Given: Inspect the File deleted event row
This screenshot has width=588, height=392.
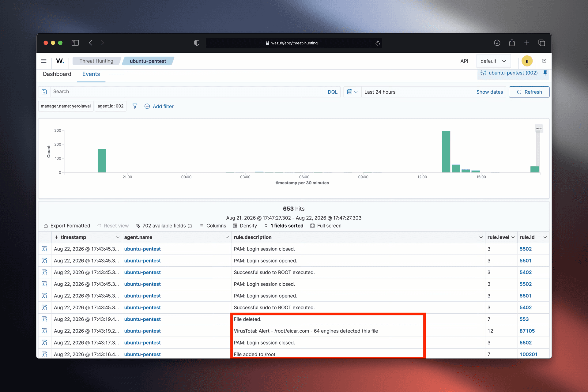Looking at the screenshot, I should tap(44, 319).
